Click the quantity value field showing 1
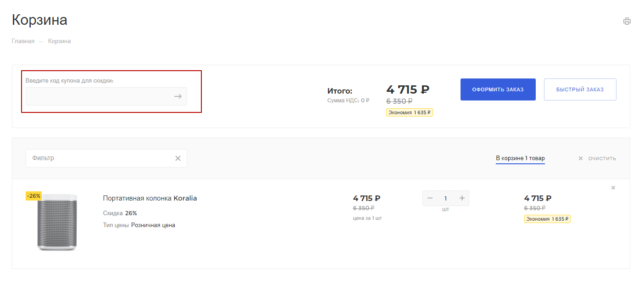The image size is (644, 290). (x=445, y=198)
